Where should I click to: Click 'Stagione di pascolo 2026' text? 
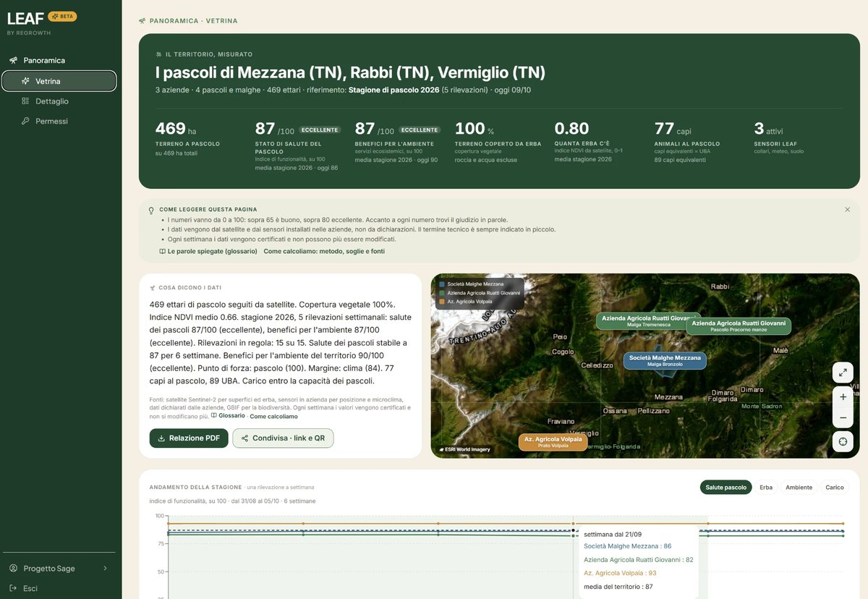pyautogui.click(x=394, y=90)
